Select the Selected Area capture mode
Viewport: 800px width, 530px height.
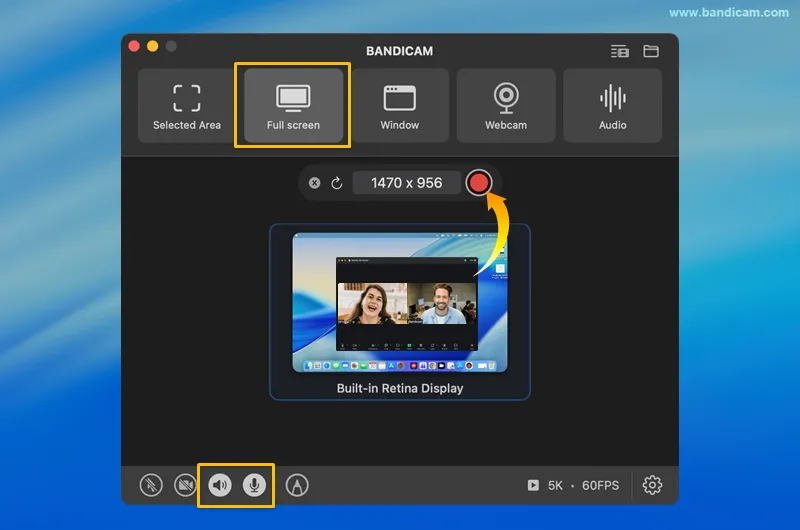pos(187,106)
